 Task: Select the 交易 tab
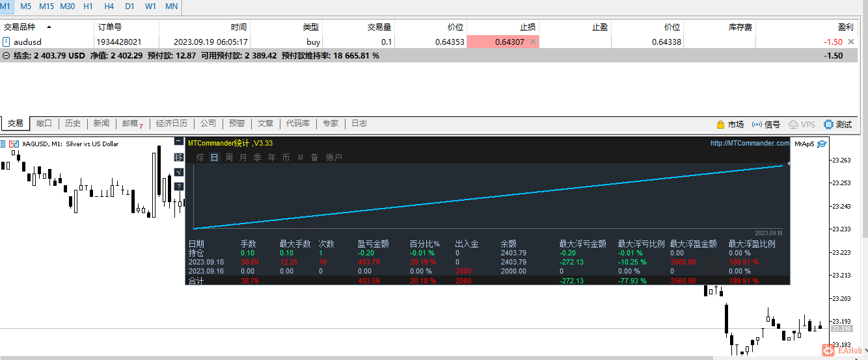(15, 123)
